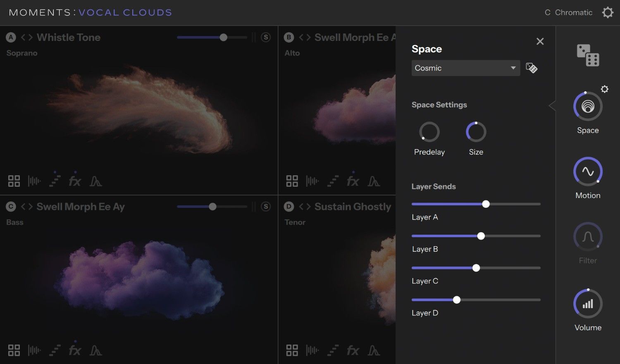Click the dice icon beside the Cosmic dropdown
The width and height of the screenshot is (620, 364).
[532, 68]
